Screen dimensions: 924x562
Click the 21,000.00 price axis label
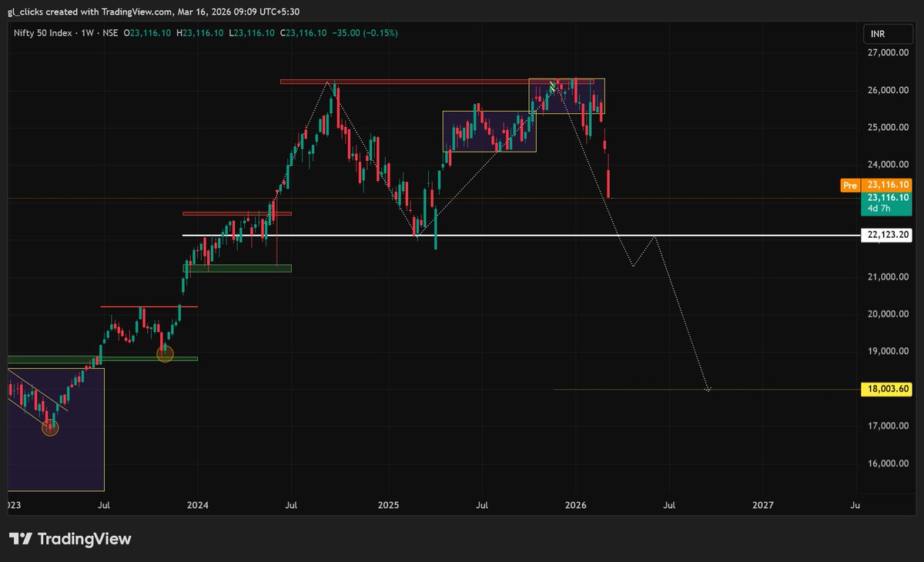click(x=889, y=276)
